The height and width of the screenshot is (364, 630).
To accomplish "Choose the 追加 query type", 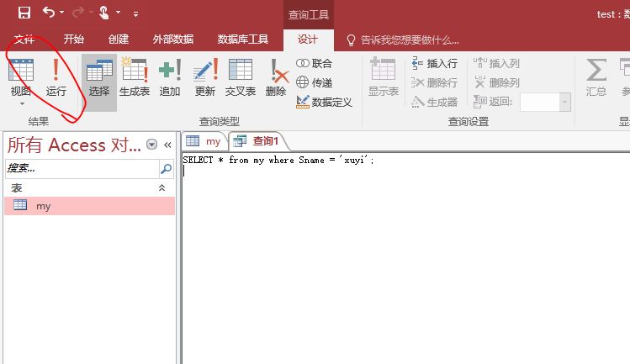I will pos(170,77).
